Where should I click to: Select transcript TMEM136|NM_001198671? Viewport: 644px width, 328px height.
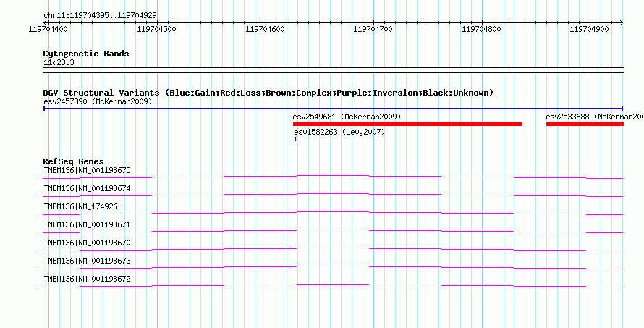[87, 224]
